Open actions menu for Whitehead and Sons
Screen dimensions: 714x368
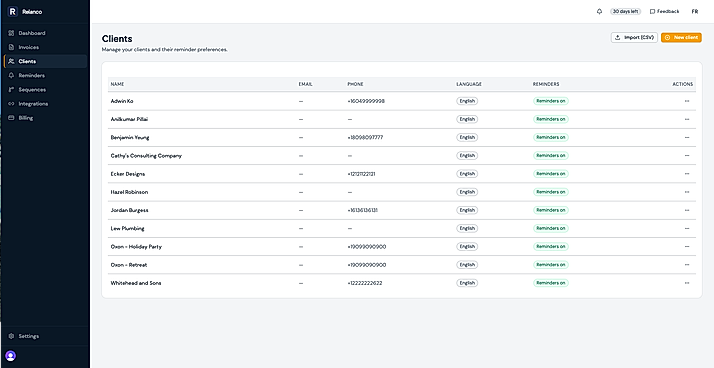(x=687, y=283)
